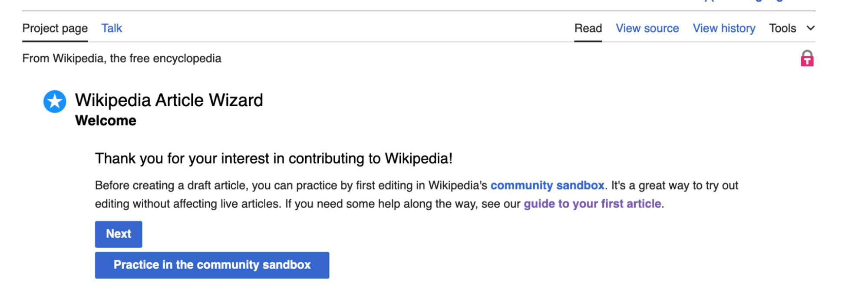Open the View history page

tap(724, 28)
